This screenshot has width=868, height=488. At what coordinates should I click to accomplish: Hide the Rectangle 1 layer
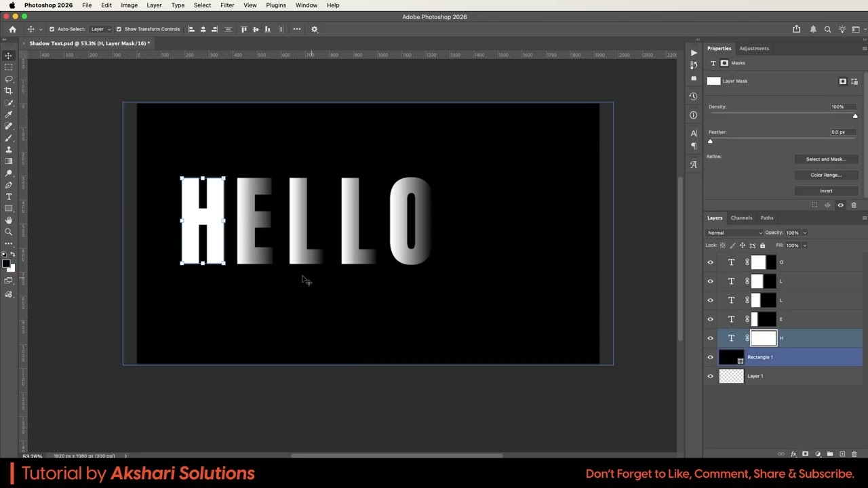click(x=711, y=357)
